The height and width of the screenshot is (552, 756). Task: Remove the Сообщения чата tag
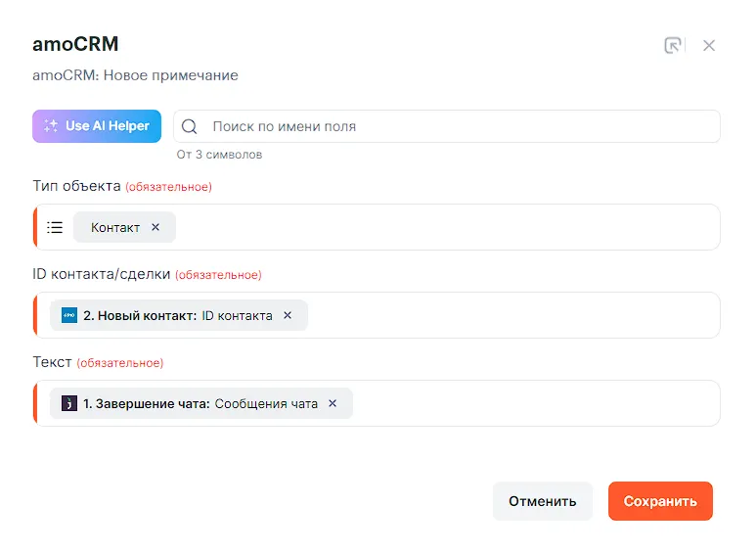(333, 403)
